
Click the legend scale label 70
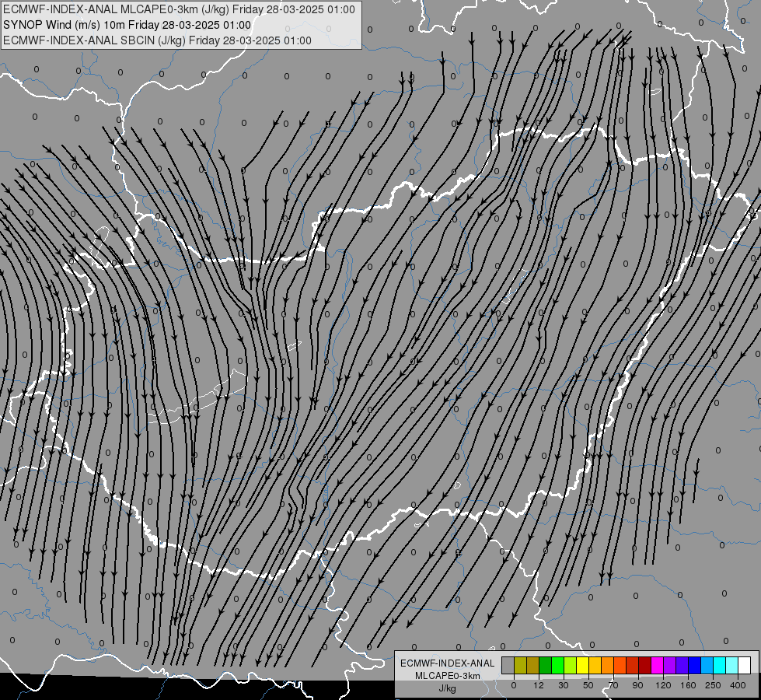(613, 685)
